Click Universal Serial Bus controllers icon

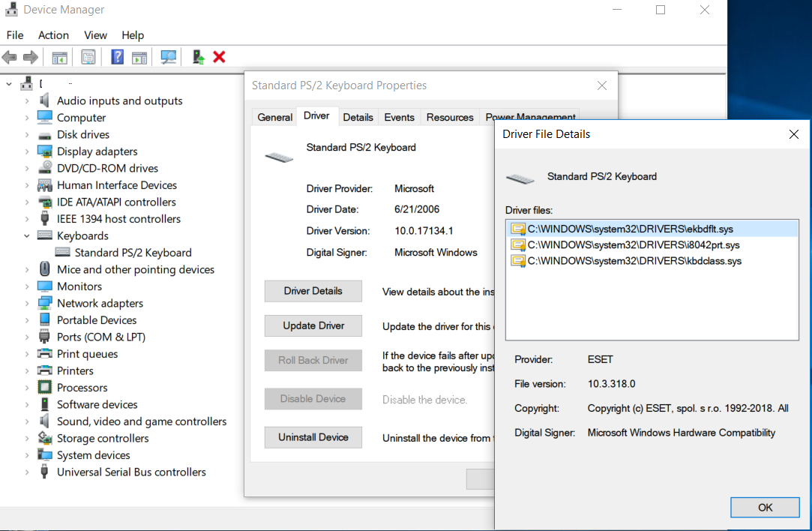(x=45, y=472)
